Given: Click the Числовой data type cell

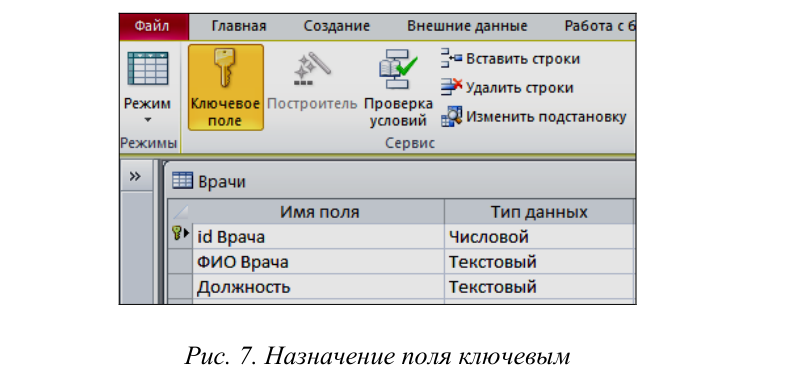Looking at the screenshot, I should point(539,237).
